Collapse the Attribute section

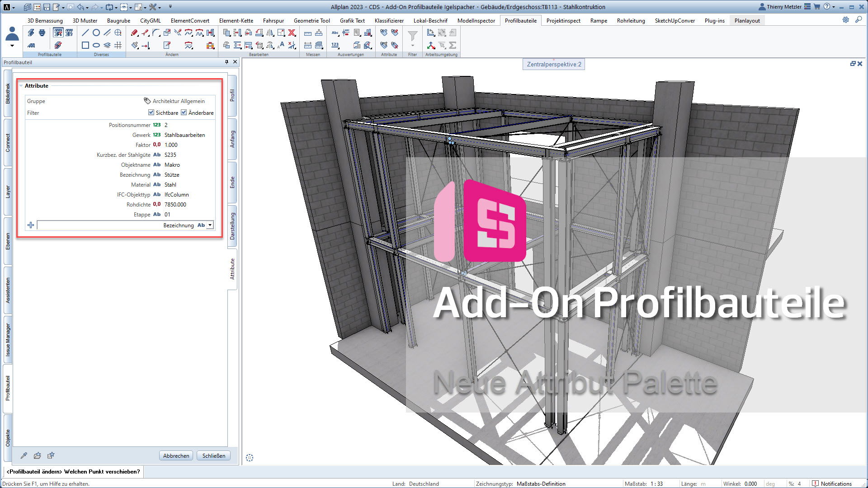[x=21, y=86]
